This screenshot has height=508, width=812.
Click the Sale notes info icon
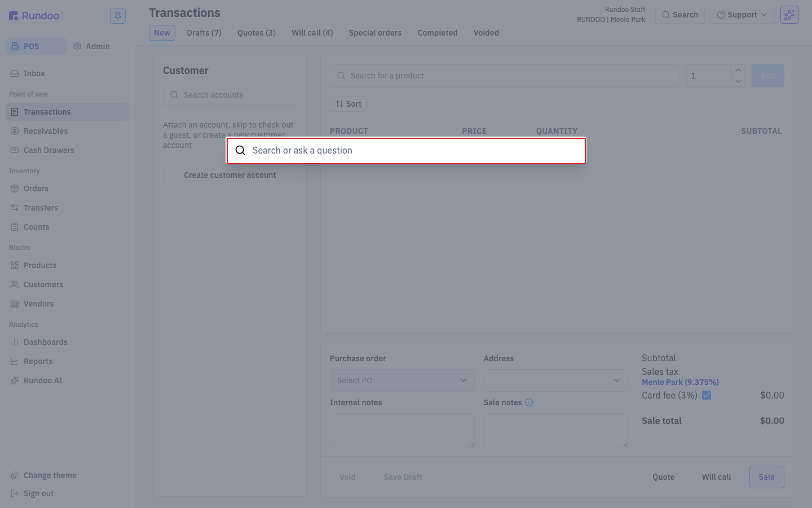point(529,402)
